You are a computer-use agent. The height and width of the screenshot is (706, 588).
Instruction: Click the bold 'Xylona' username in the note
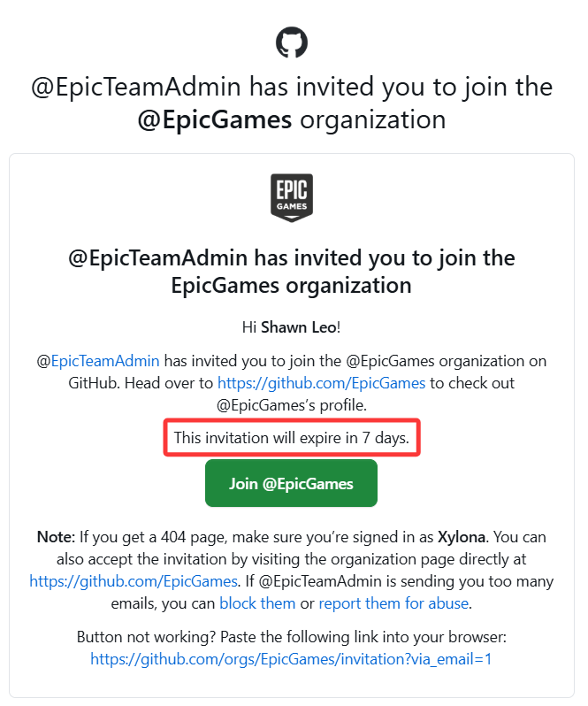point(462,537)
